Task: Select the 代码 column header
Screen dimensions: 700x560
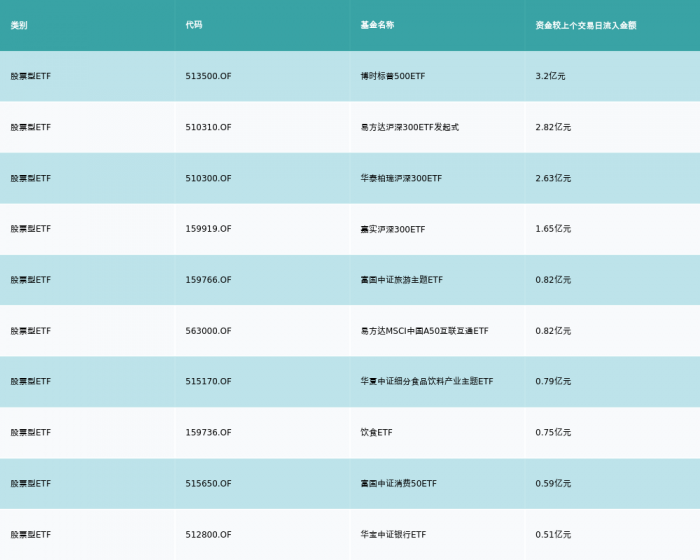Action: pos(194,25)
